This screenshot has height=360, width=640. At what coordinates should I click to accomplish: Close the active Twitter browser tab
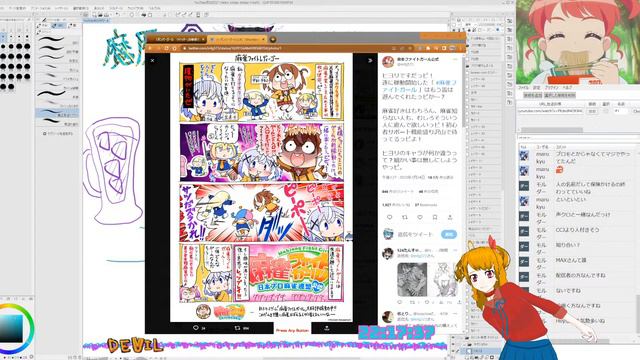pos(263,39)
